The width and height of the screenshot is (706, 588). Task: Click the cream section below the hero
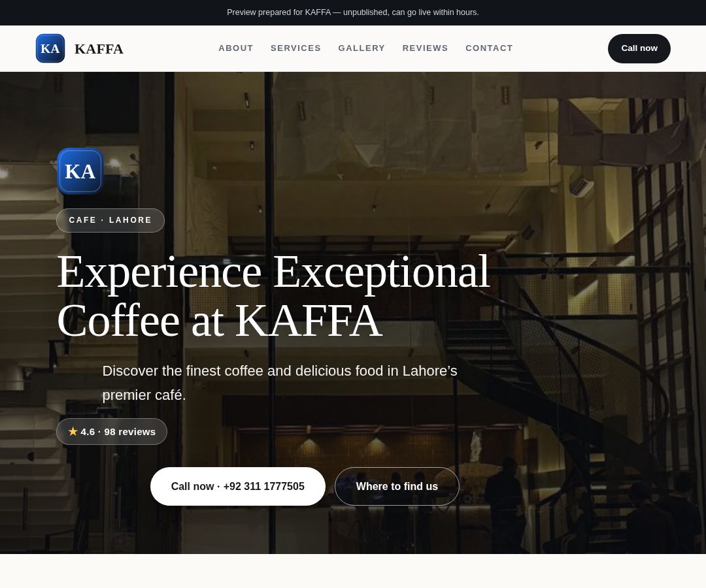tap(353, 571)
